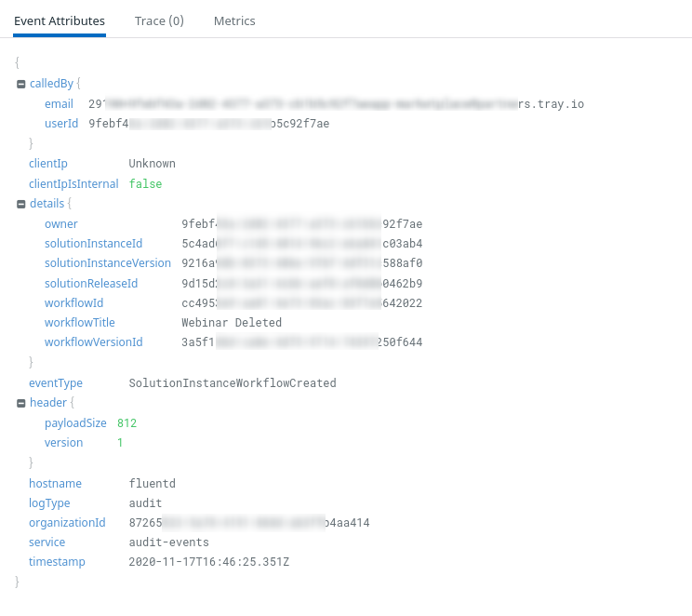Select the payloadSize value 812
Screen dimensions: 692x616
point(126,423)
